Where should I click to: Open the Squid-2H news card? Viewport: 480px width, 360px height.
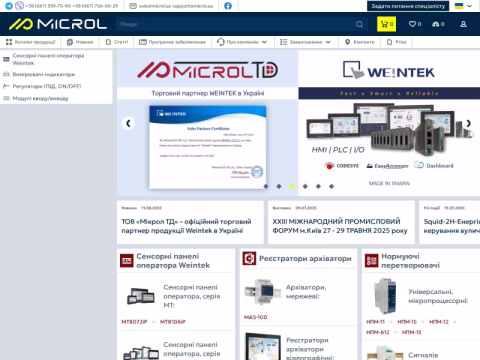pos(450,222)
